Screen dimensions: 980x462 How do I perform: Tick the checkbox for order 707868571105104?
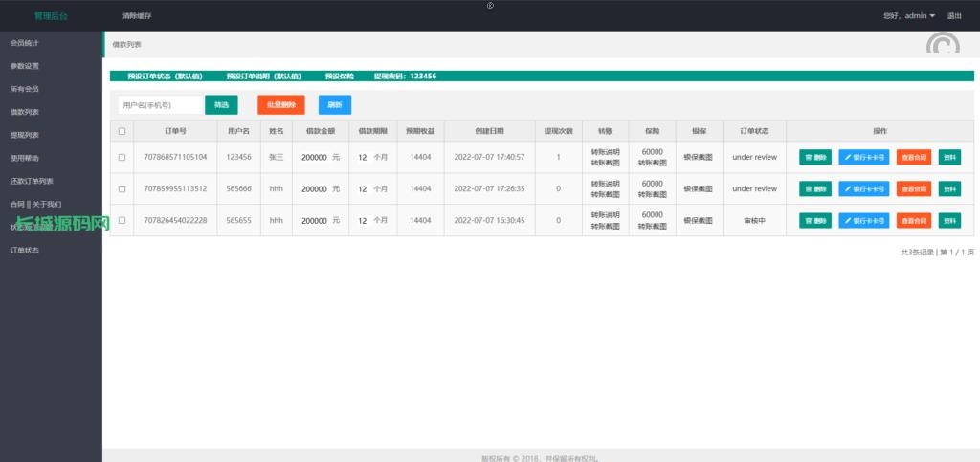[x=122, y=157]
